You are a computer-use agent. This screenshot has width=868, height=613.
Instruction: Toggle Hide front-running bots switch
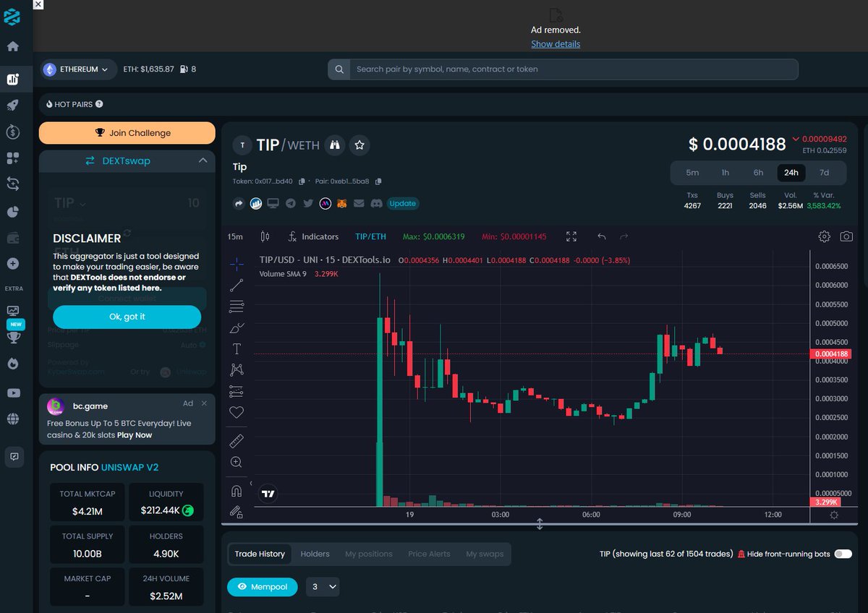coord(843,554)
